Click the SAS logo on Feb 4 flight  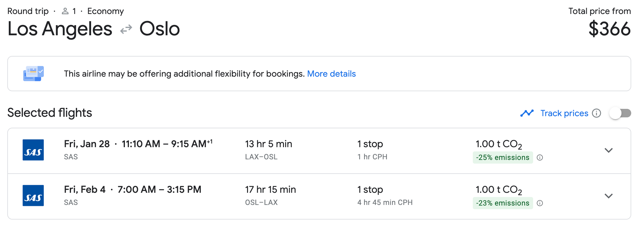pos(33,196)
